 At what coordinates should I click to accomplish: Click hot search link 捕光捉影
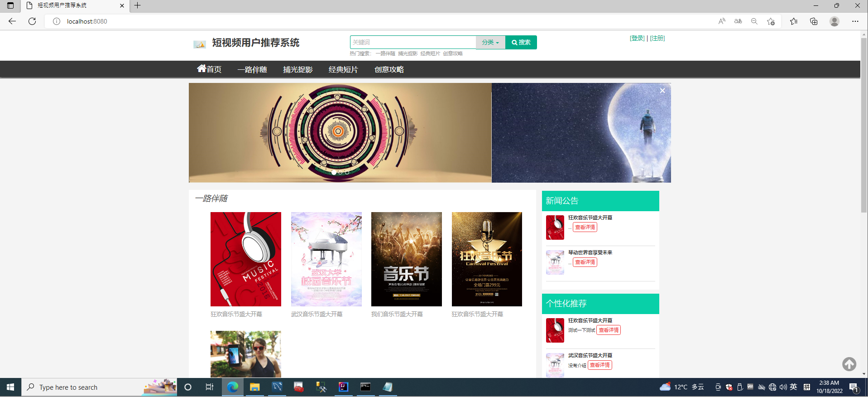coord(408,53)
